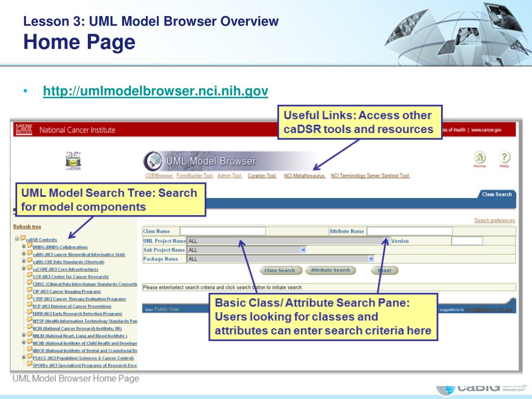Select SPOREs Specialized Programs tree link
This screenshot has width=532, height=399.
(x=85, y=366)
